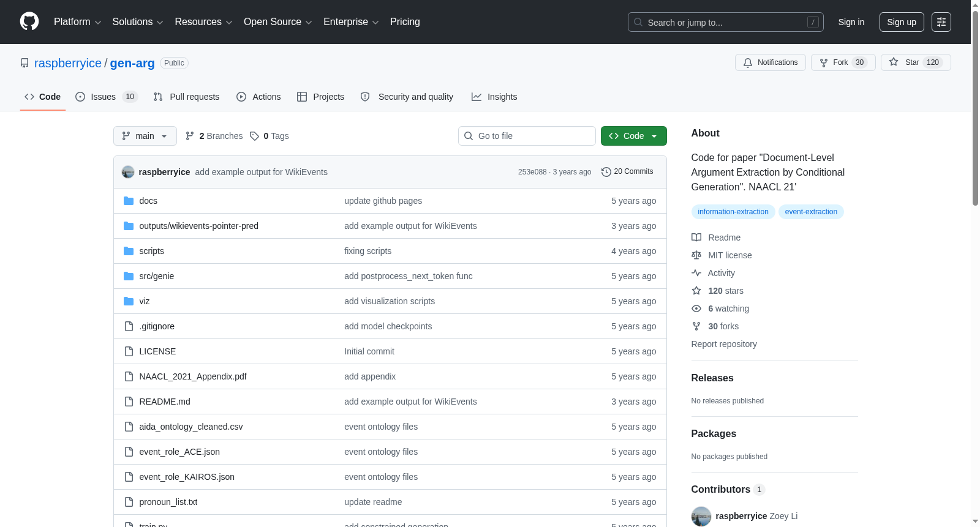Image resolution: width=980 pixels, height=527 pixels.
Task: Select the Code repository tab
Action: coord(43,97)
